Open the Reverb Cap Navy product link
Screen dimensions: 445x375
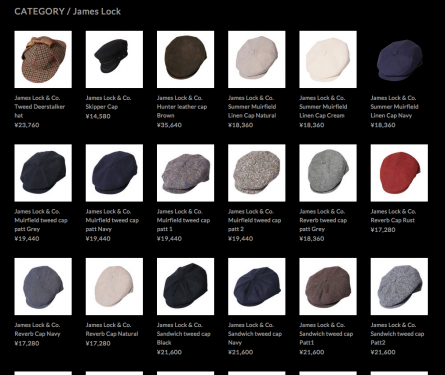[x=37, y=329]
